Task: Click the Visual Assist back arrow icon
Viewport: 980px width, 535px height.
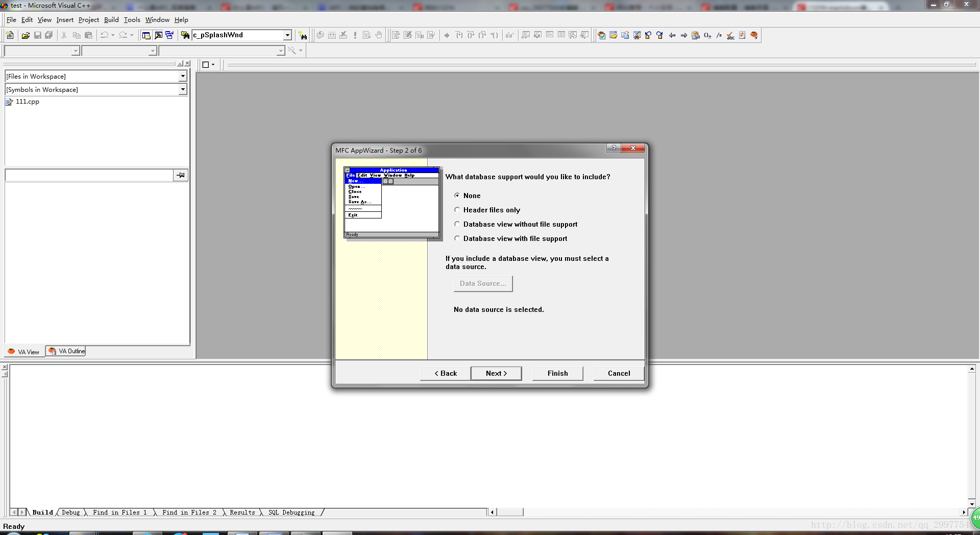Action: point(672,35)
